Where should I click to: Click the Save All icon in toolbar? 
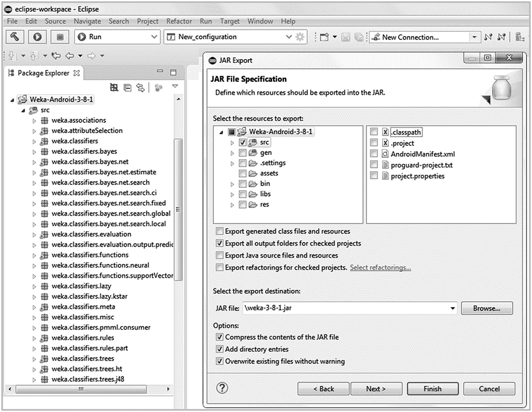click(359, 37)
